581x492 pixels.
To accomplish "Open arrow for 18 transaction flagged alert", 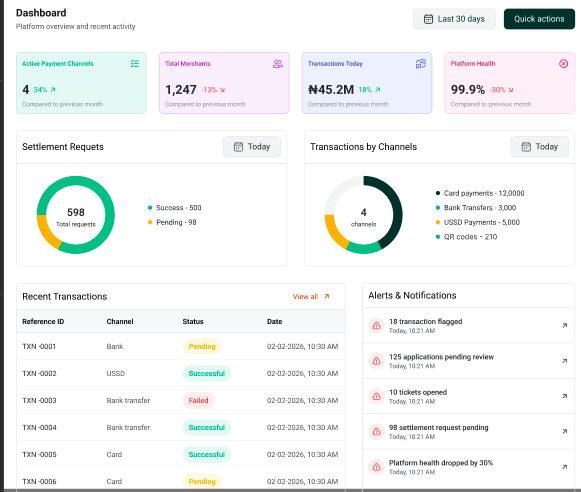I will click(565, 325).
